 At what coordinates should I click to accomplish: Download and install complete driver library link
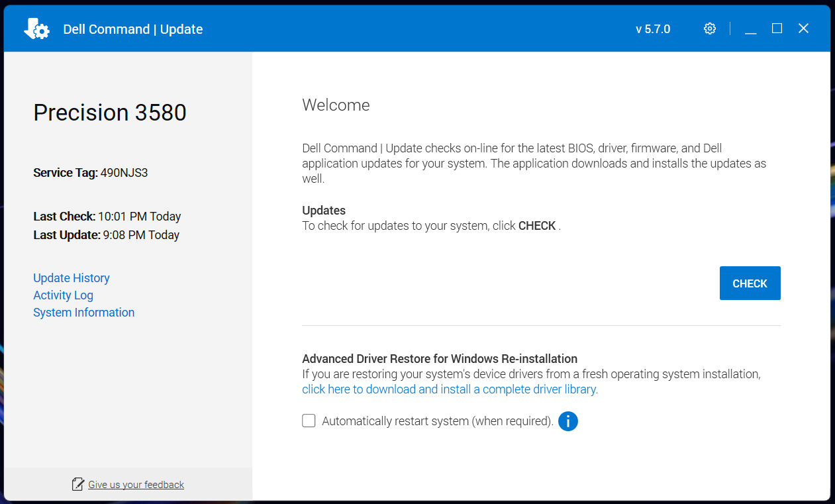[450, 389]
